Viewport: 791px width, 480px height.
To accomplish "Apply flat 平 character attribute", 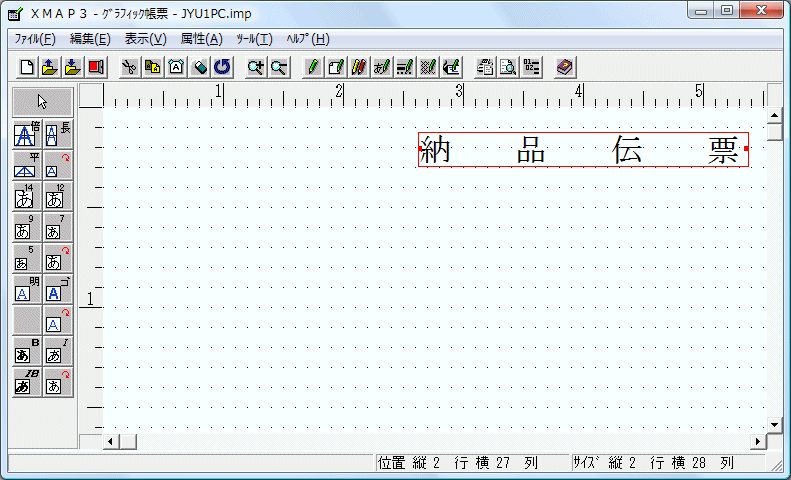I will coord(27,165).
